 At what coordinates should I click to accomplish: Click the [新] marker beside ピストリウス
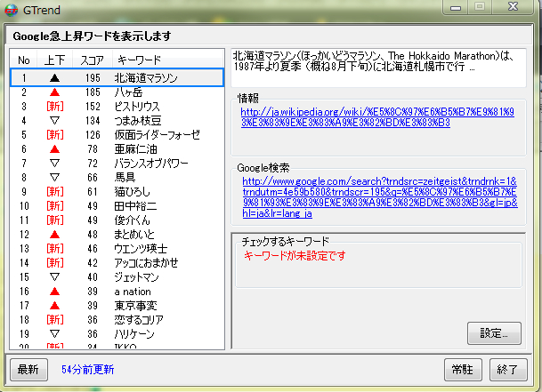(54, 107)
